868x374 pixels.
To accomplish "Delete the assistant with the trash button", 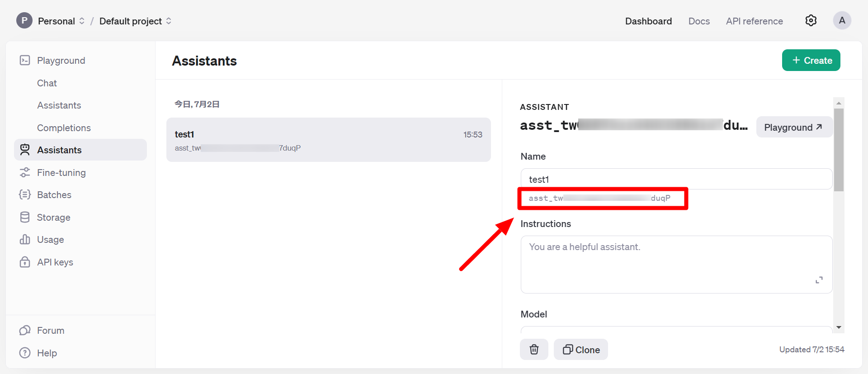I will pyautogui.click(x=534, y=350).
